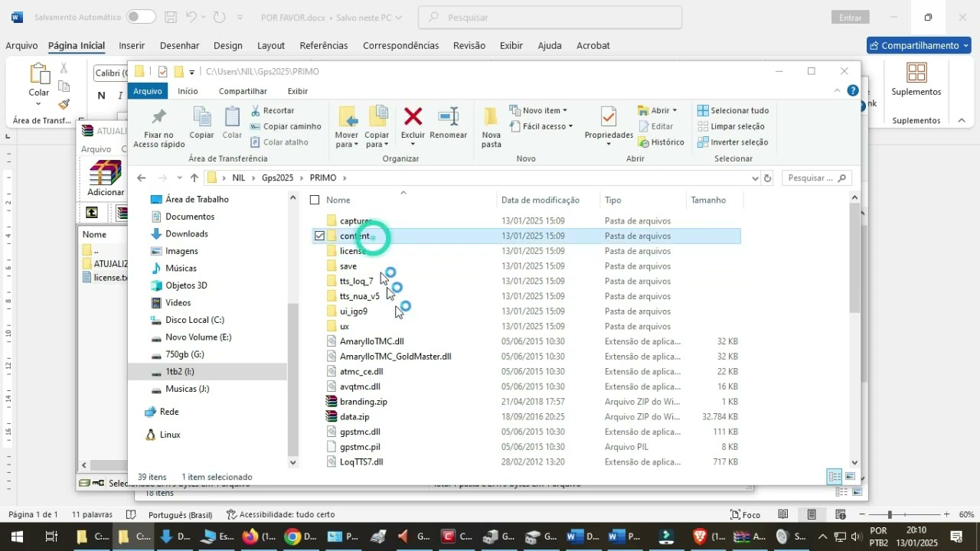This screenshot has width=980, height=551.
Task: Click Word zoom-out minus button
Action: click(862, 514)
